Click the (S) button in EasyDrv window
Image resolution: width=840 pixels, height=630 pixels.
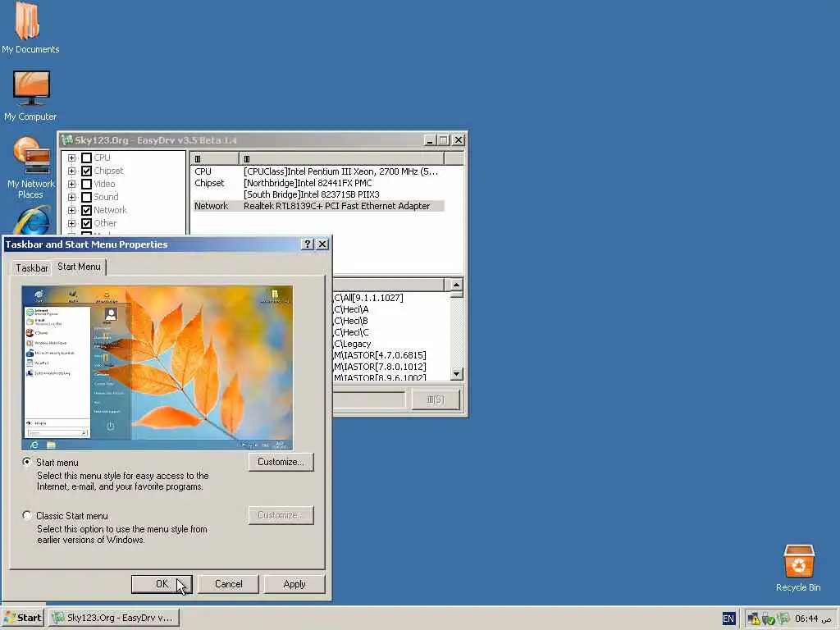pyautogui.click(x=436, y=399)
